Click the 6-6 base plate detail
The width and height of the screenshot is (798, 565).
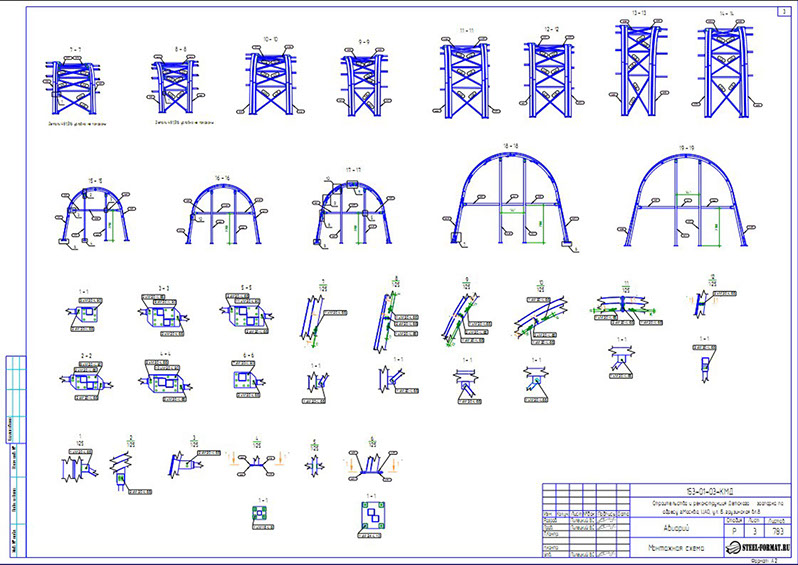[248, 377]
